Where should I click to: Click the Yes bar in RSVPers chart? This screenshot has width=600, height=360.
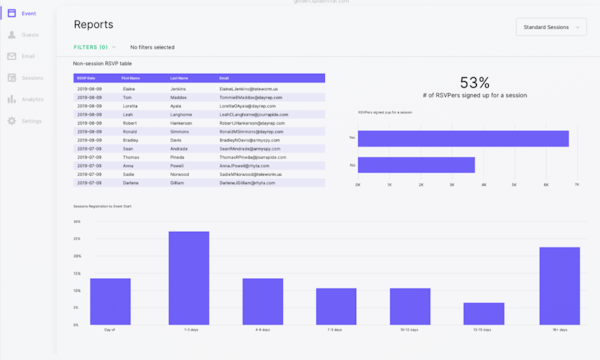click(463, 138)
